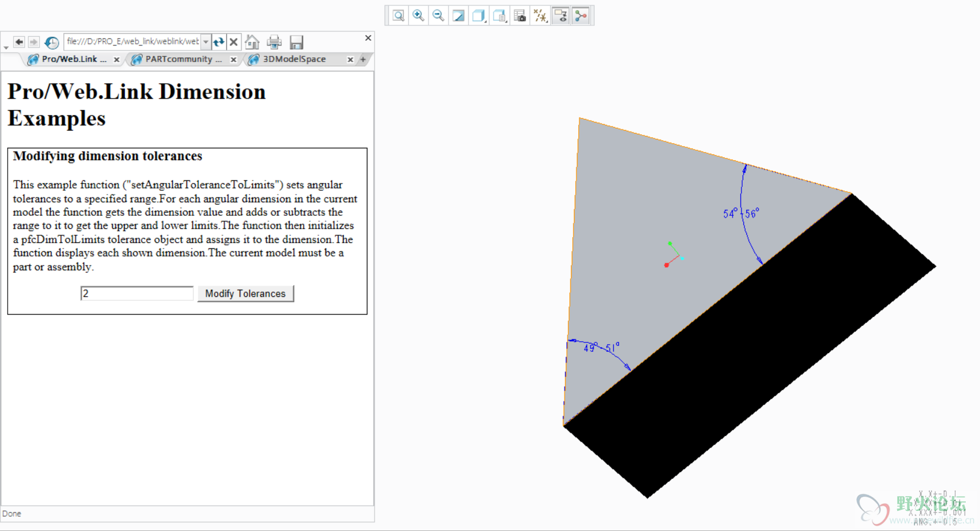
Task: Go forward in the embedded browser
Action: 34,42
